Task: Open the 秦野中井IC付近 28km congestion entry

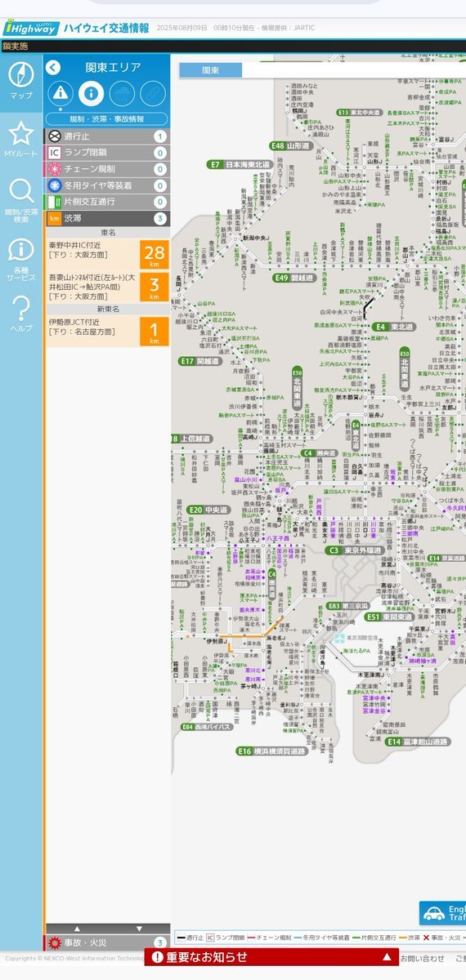Action: (107, 254)
